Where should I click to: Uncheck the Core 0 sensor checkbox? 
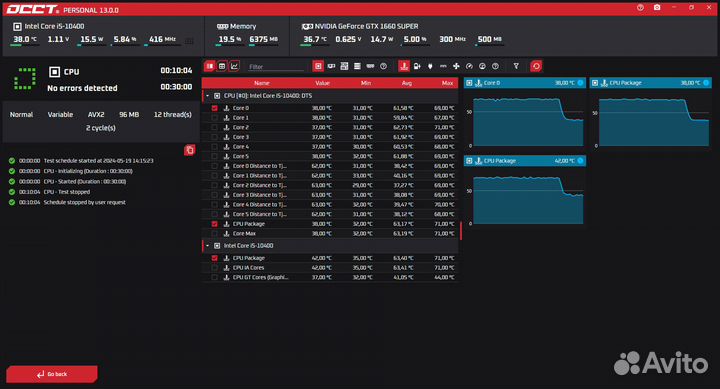(214, 108)
